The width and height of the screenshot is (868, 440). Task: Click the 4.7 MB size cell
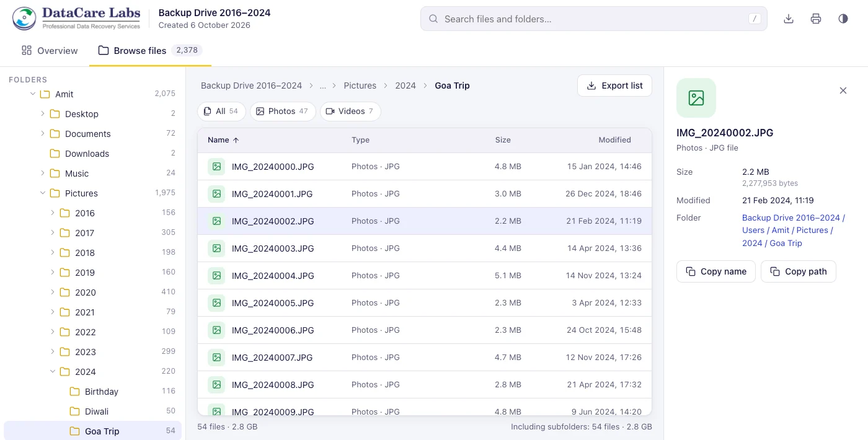point(508,358)
